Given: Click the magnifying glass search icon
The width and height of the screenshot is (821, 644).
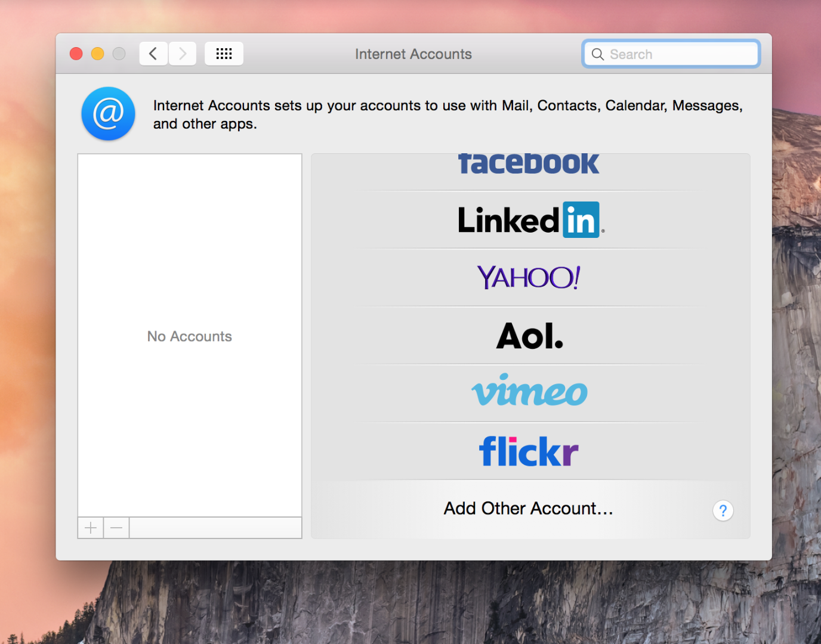Looking at the screenshot, I should (597, 54).
